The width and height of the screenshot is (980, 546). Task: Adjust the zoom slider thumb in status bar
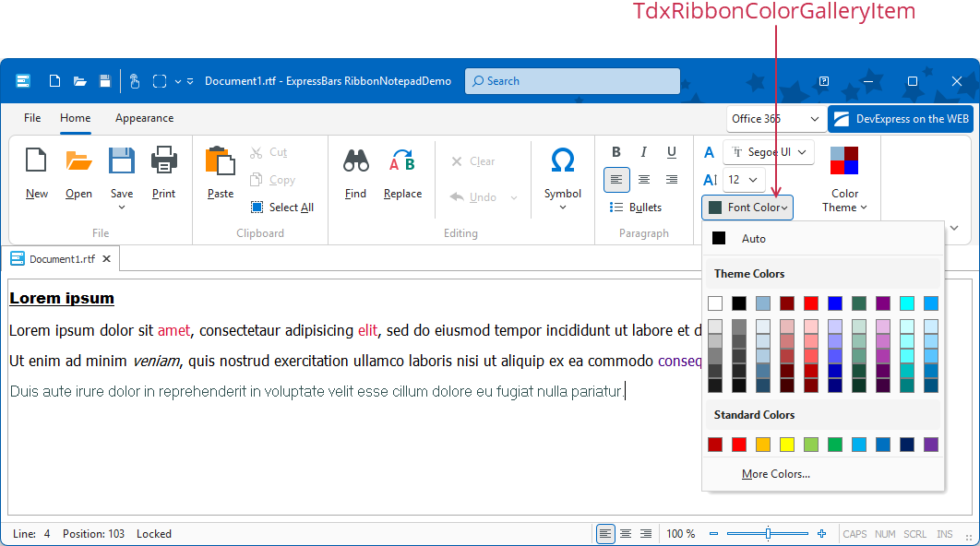768,533
